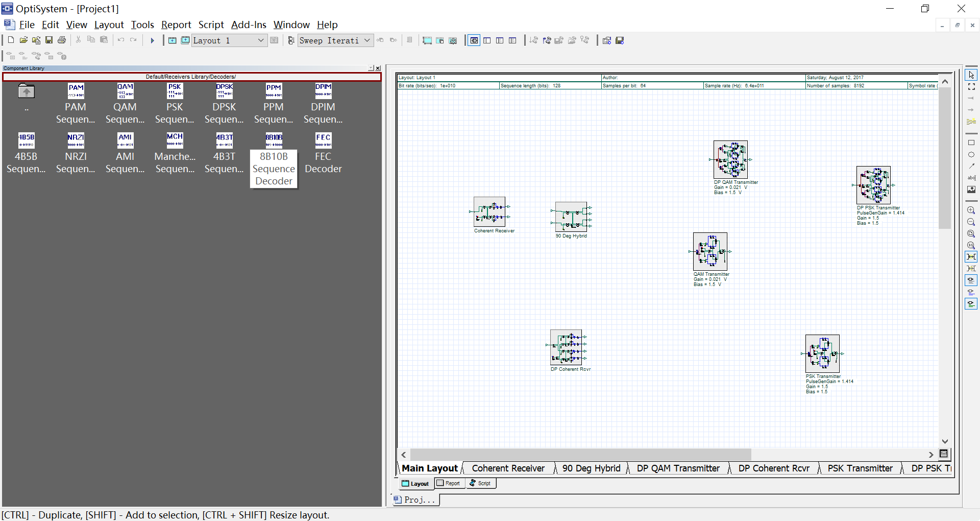The width and height of the screenshot is (980, 521).
Task: Switch to the Script view tab
Action: [480, 483]
